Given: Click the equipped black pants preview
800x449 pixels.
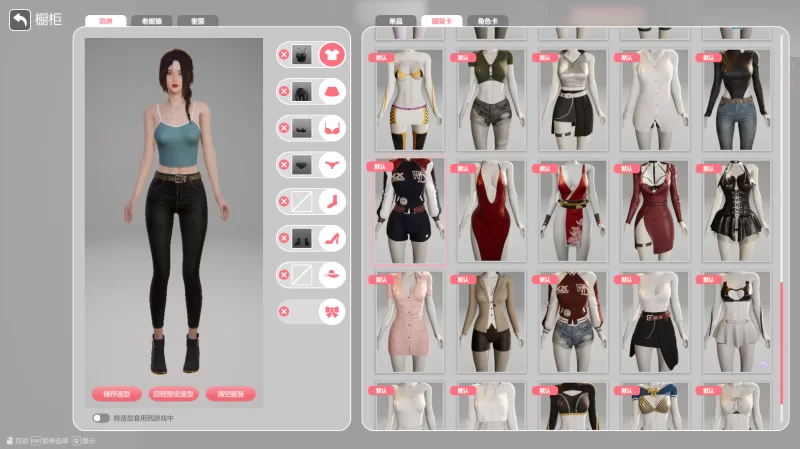Looking at the screenshot, I should tap(302, 91).
